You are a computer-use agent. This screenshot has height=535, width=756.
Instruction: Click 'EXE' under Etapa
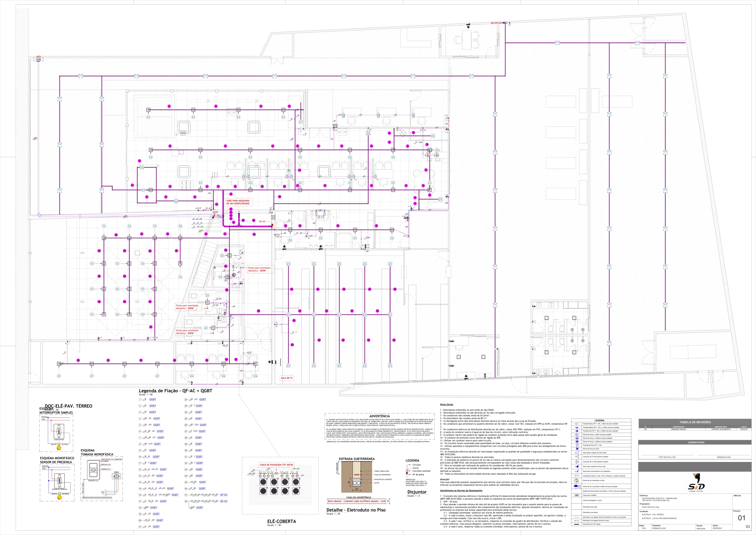(x=644, y=528)
